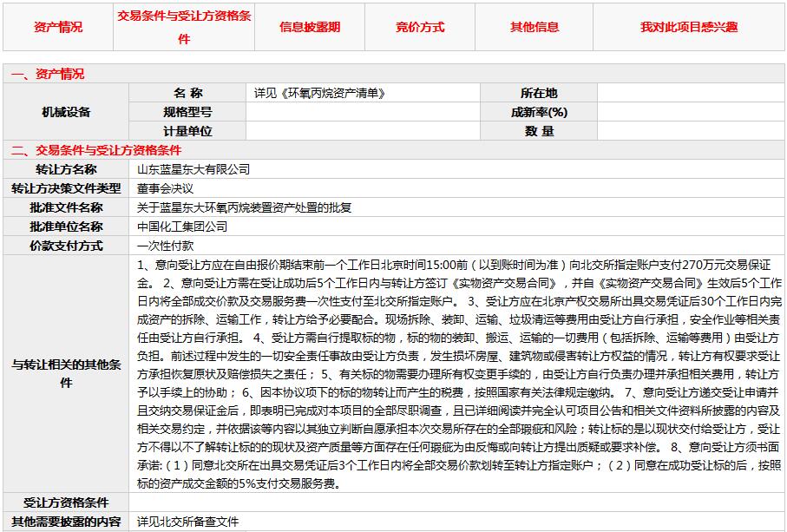
Task: Click 详见《环氧丙烷资产清单》 text
Action: (318, 93)
